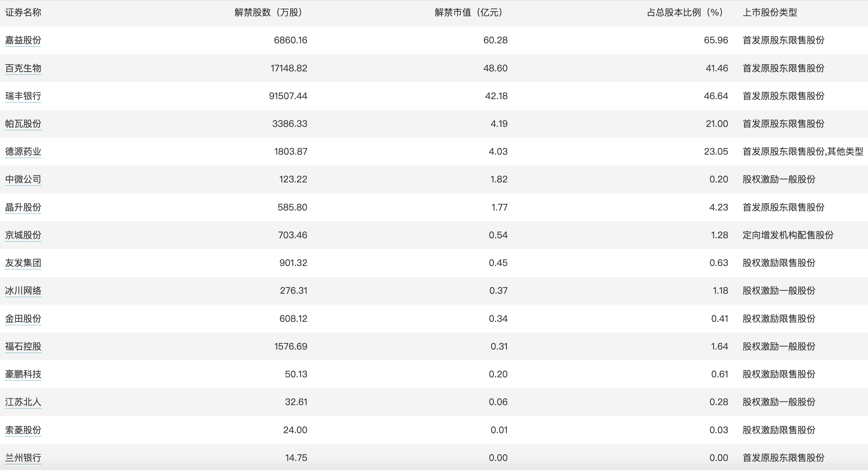Select the 1803.87 shares cell
Image resolution: width=868 pixels, height=471 pixels.
click(291, 152)
